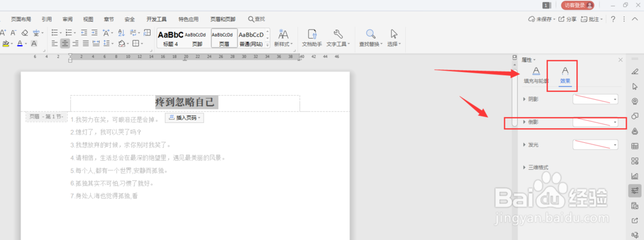Click the table layout icon beside paragraph marks

[147, 32]
